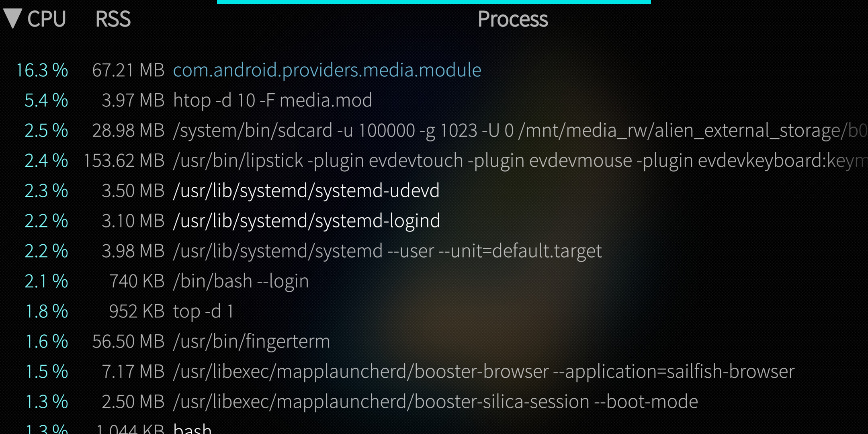Open the /usr/bin/fingerterm process entry
The width and height of the screenshot is (868, 434).
251,342
